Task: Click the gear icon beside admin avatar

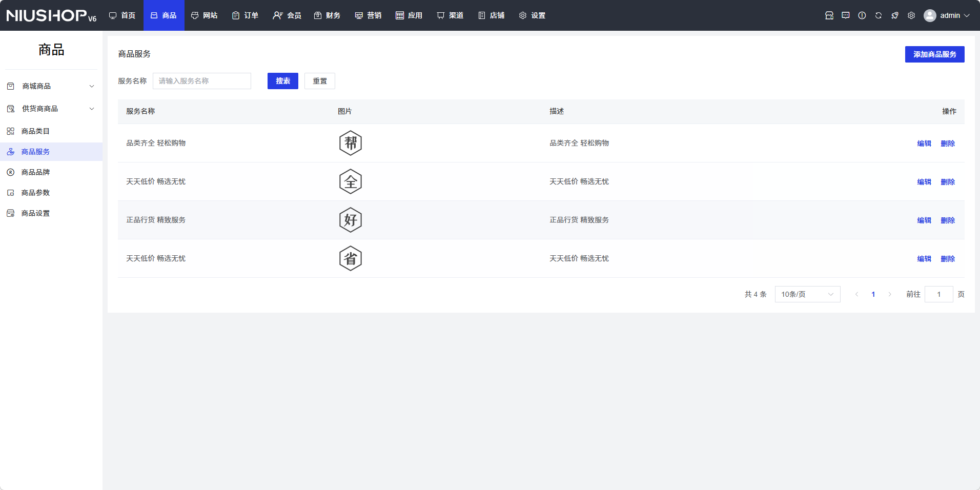Action: click(x=911, y=15)
